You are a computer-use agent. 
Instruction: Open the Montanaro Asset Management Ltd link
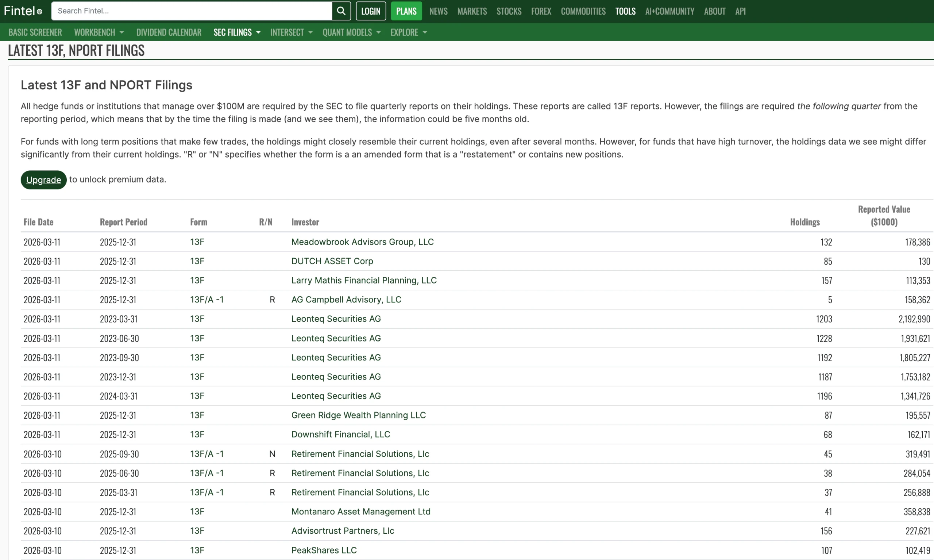(360, 512)
